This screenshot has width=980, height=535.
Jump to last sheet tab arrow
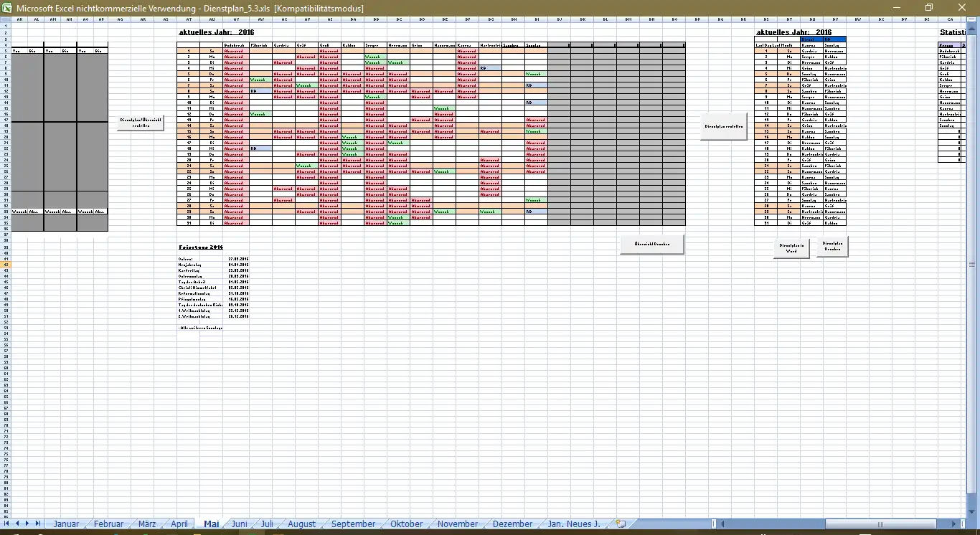point(37,524)
